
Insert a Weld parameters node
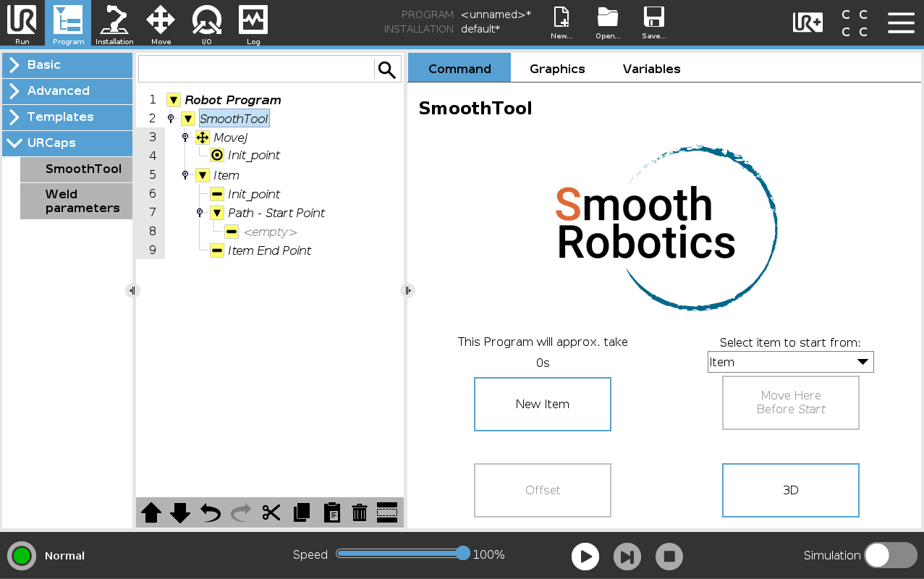coord(76,201)
